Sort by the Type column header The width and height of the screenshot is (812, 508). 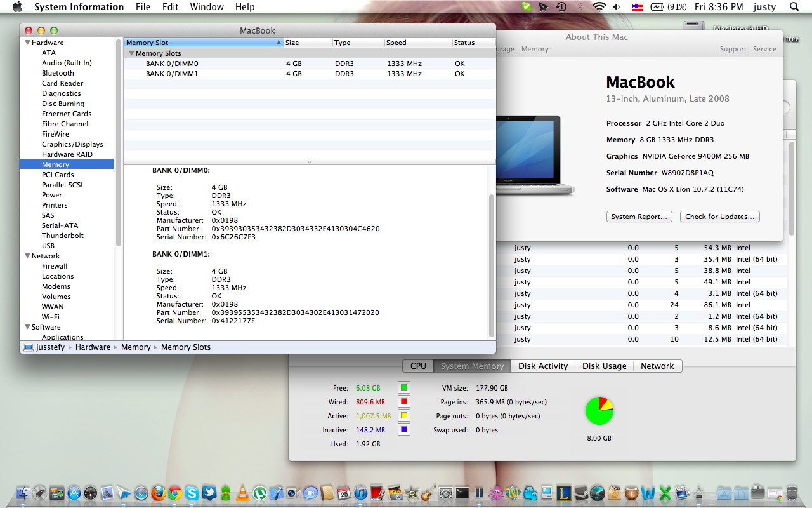click(x=358, y=43)
